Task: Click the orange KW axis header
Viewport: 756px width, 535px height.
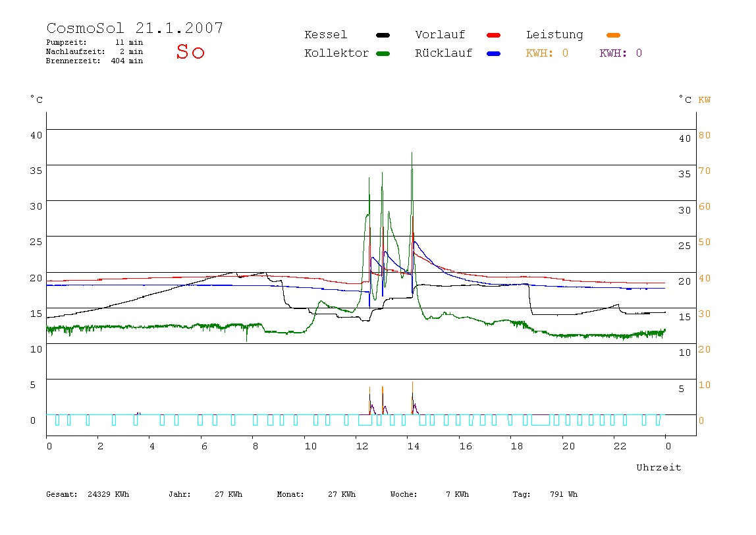Action: point(705,100)
